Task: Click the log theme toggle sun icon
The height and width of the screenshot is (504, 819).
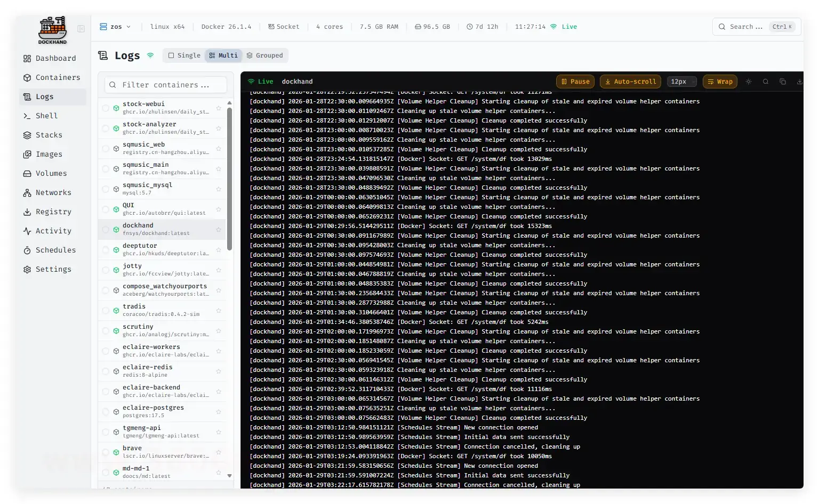Action: 749,82
